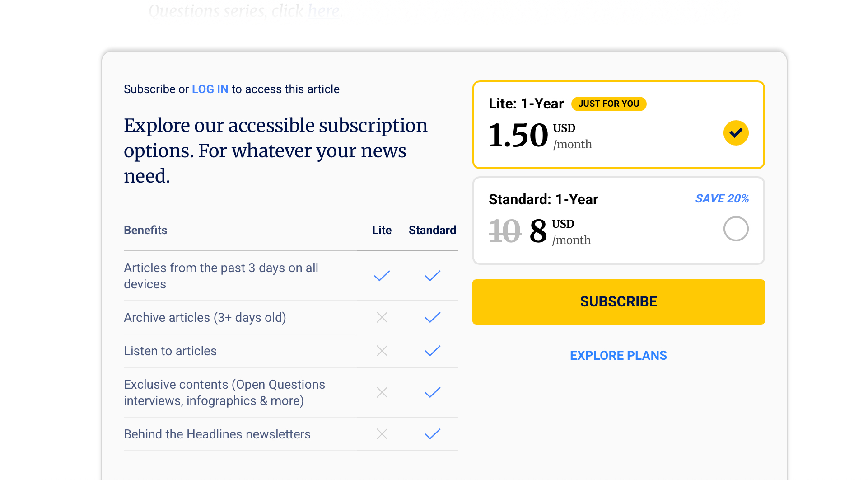Click Standard checkmark for Listen to articles
Viewport: 868px width, 480px height.
[432, 351]
